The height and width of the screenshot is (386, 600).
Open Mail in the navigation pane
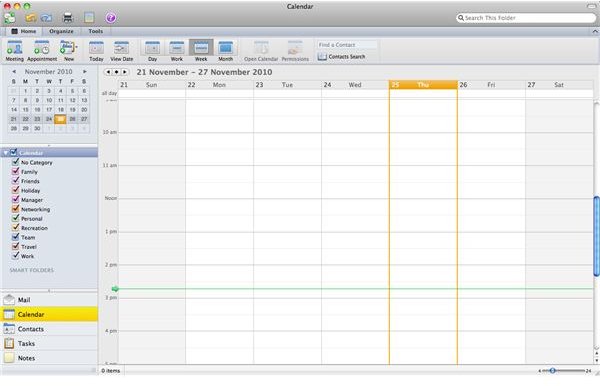[49, 300]
